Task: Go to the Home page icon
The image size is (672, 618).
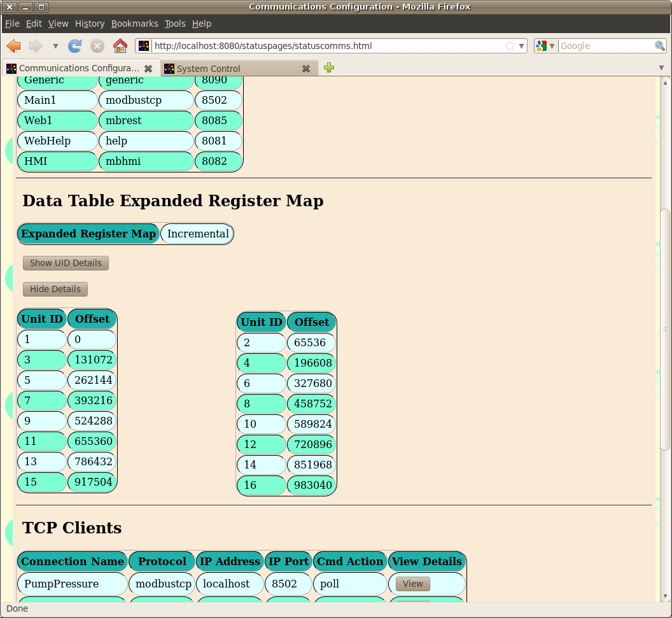Action: [x=120, y=46]
